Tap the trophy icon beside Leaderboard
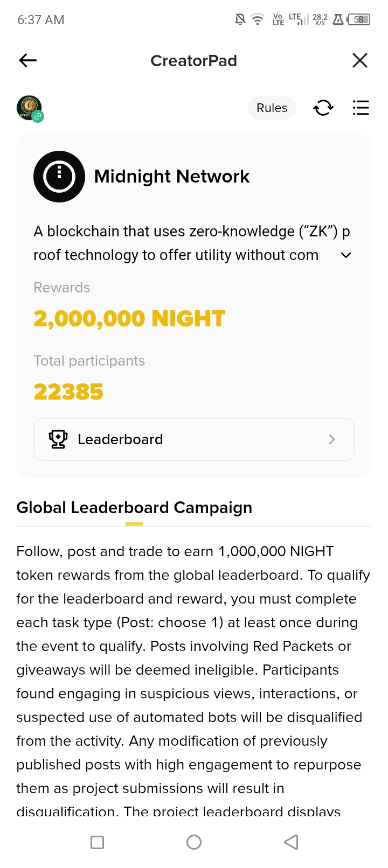Screen dimensions: 388x868 [58, 439]
